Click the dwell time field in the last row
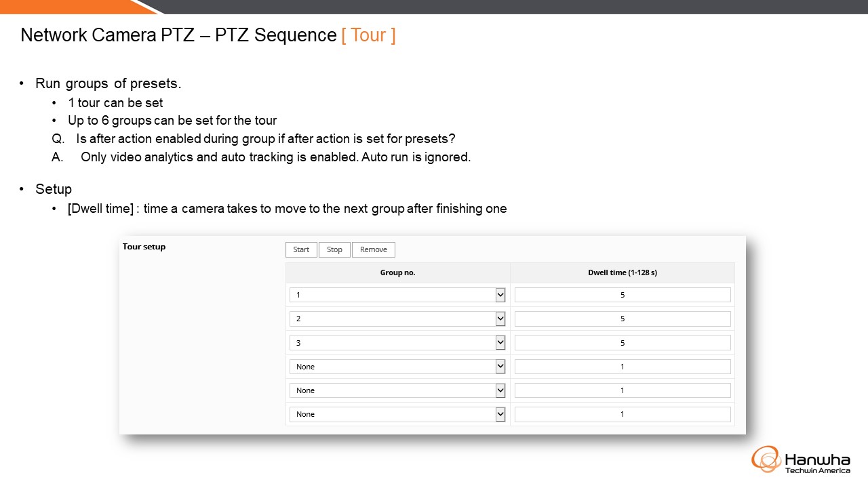 tap(623, 414)
